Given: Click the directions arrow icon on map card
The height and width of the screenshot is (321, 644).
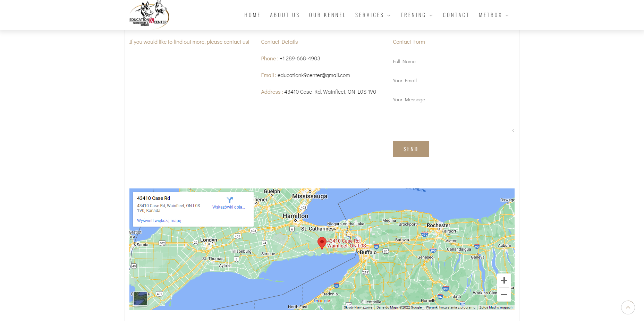Looking at the screenshot, I should click(x=229, y=200).
